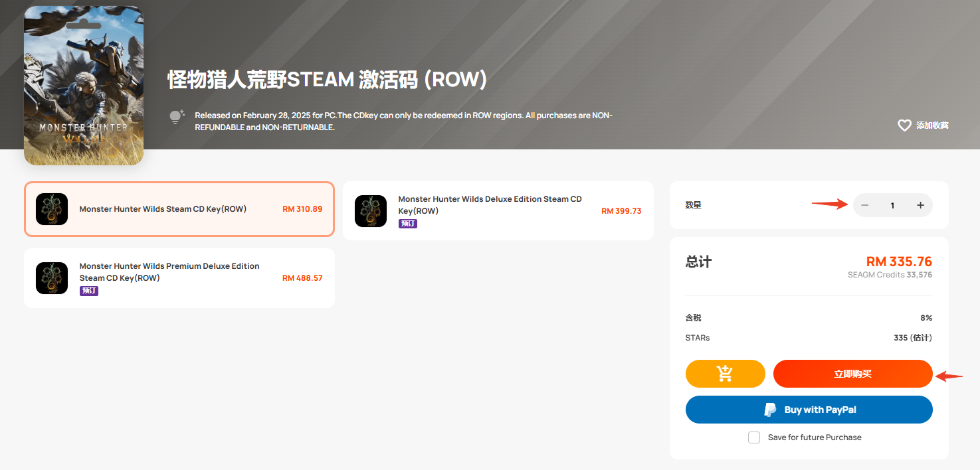Click the heart icon to add to favorites
The image size is (980, 470).
point(904,125)
